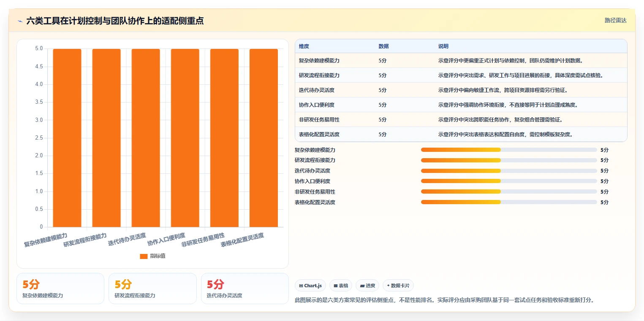Click the description starting 示意评分中突出需求

(x=521, y=76)
